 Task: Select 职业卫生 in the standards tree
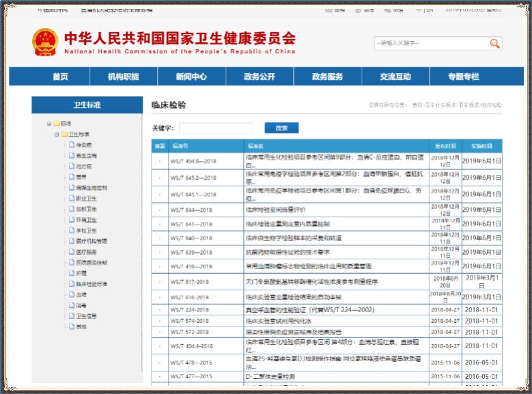[86, 198]
